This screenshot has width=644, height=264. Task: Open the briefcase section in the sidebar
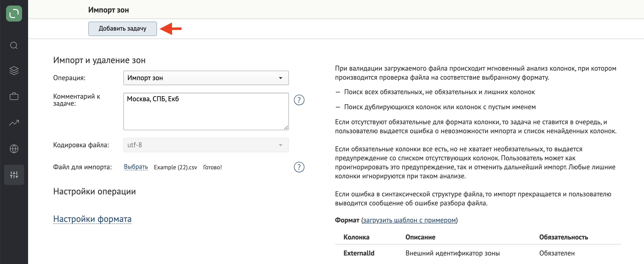pos(14,96)
